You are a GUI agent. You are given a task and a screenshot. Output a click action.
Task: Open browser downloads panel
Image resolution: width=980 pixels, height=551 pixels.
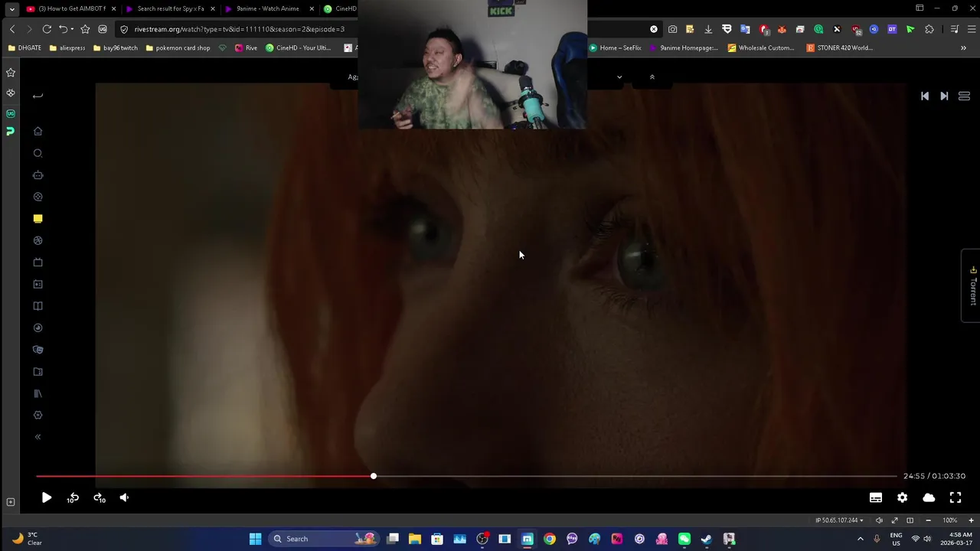click(x=708, y=29)
